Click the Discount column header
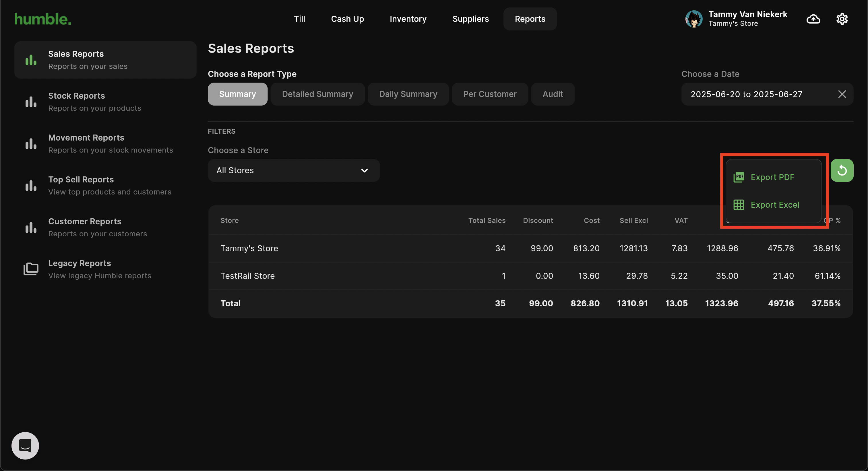Image resolution: width=868 pixels, height=471 pixels. 538,221
